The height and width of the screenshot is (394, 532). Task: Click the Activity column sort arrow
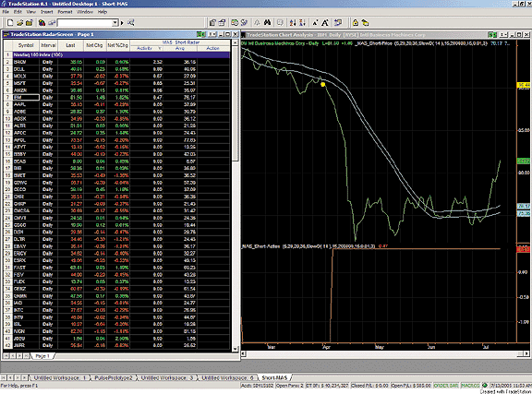[x=160, y=49]
